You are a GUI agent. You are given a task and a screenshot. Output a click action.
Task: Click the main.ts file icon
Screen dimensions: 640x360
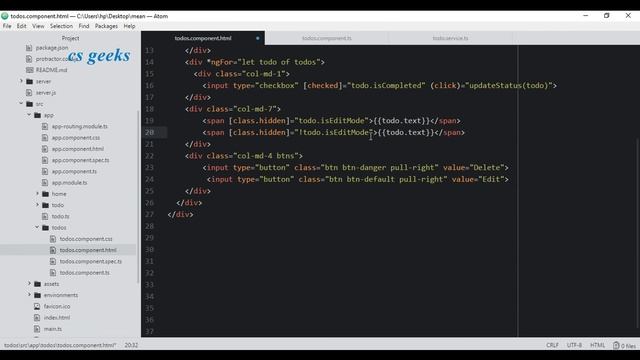[37, 329]
